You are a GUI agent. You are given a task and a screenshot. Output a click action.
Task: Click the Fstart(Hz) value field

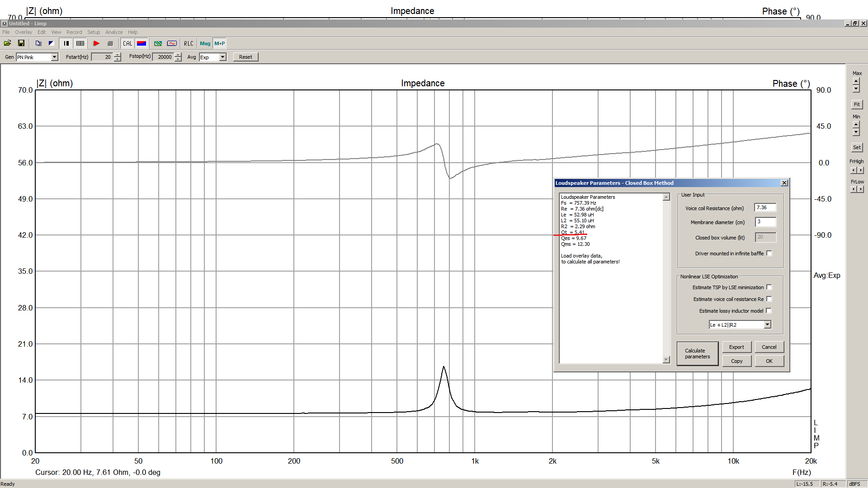point(102,57)
